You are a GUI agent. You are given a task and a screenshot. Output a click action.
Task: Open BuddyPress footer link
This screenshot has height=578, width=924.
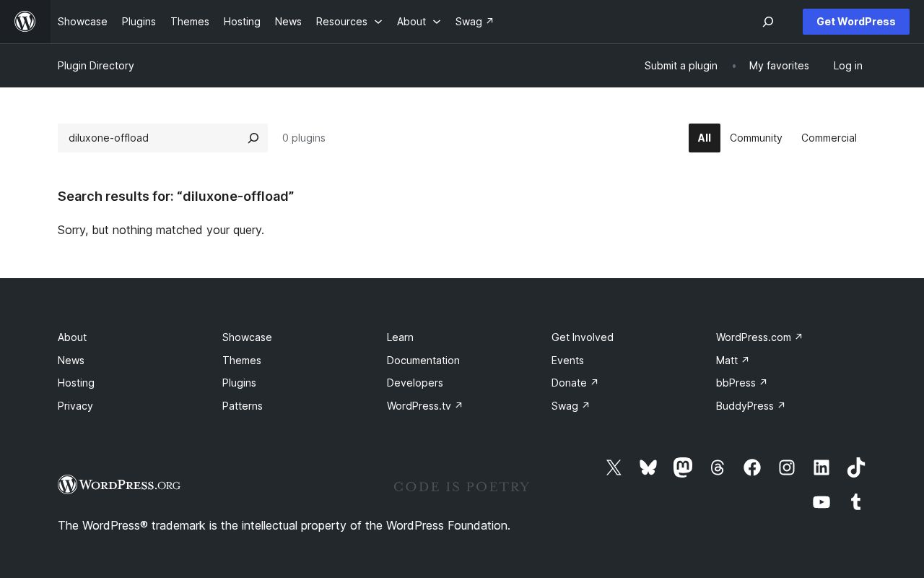click(751, 406)
